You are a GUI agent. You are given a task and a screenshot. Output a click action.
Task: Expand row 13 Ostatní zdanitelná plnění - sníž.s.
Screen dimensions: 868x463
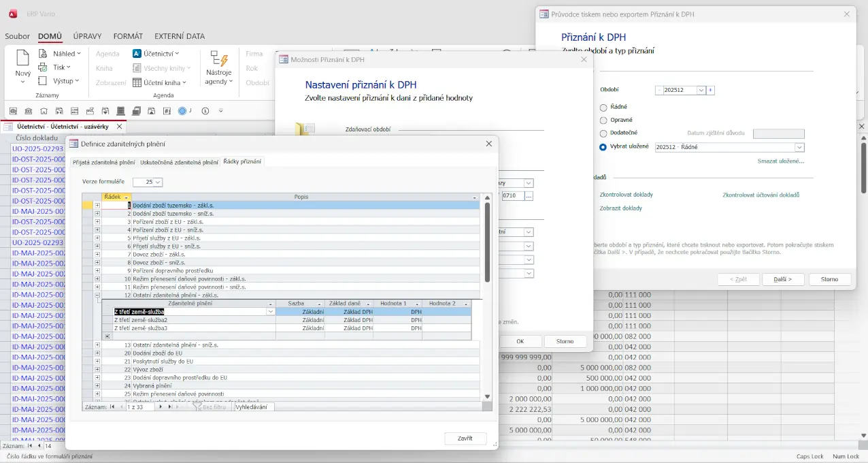click(x=97, y=345)
